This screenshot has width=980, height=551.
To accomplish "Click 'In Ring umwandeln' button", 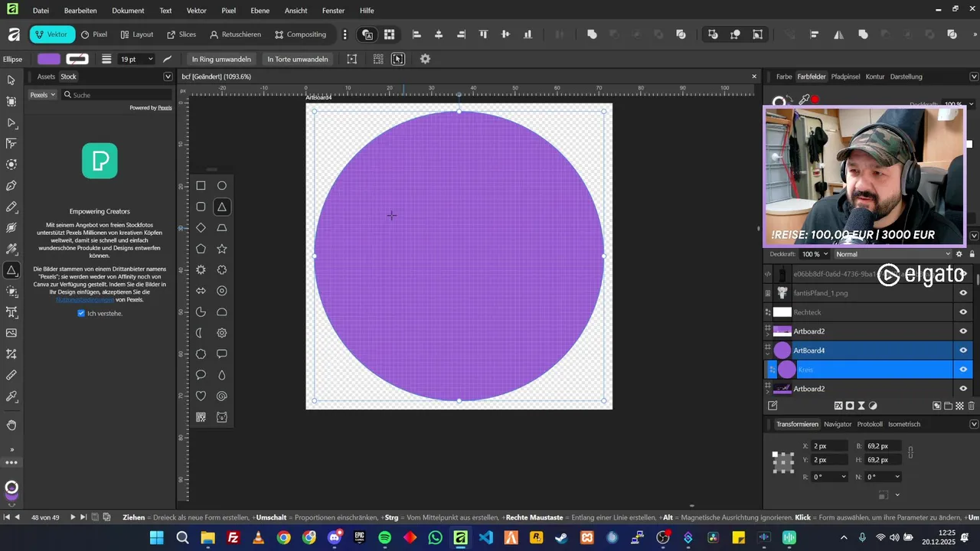I will [x=221, y=59].
